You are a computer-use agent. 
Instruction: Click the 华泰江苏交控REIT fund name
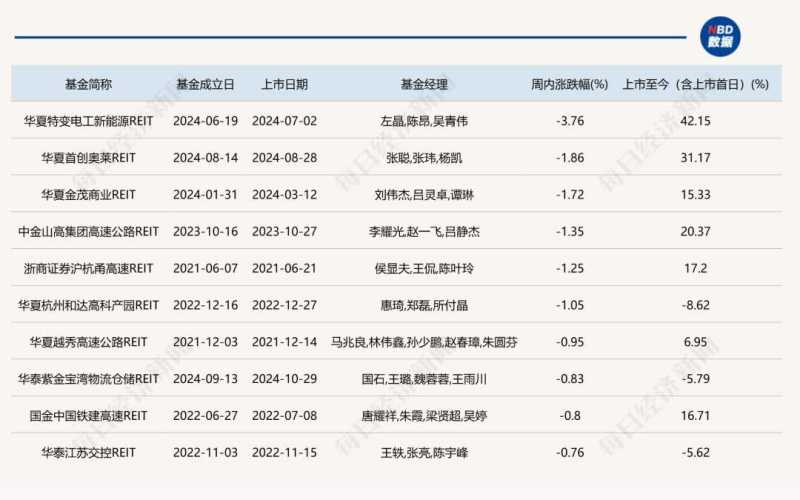click(x=88, y=452)
